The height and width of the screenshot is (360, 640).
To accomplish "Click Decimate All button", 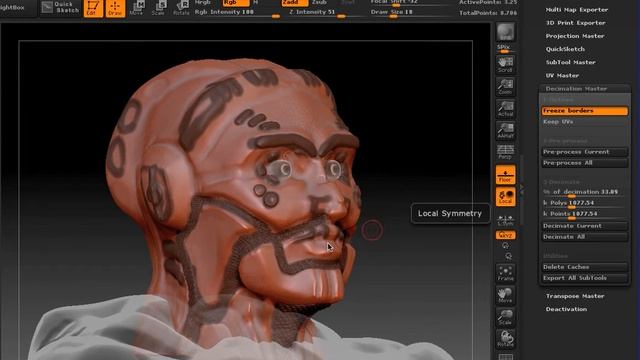I will click(x=584, y=237).
